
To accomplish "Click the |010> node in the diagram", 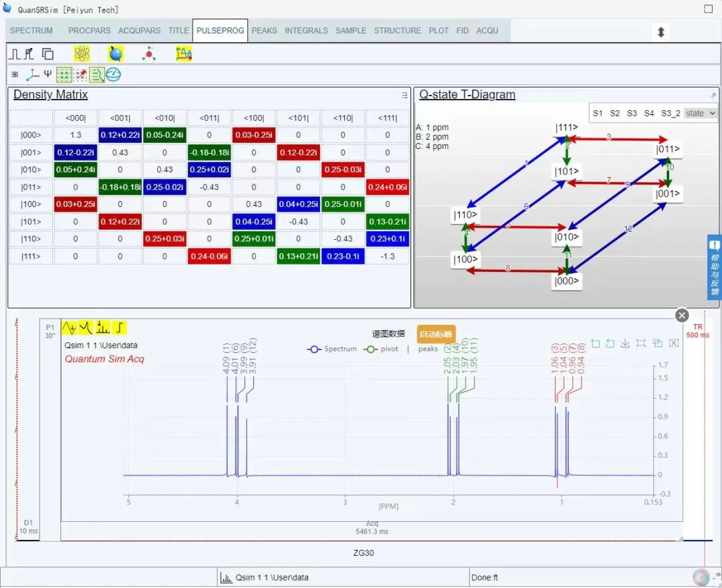I will point(566,237).
